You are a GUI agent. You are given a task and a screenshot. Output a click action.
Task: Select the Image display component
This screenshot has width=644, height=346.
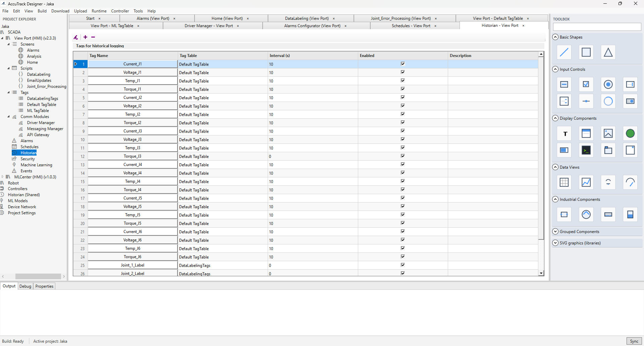click(x=608, y=133)
